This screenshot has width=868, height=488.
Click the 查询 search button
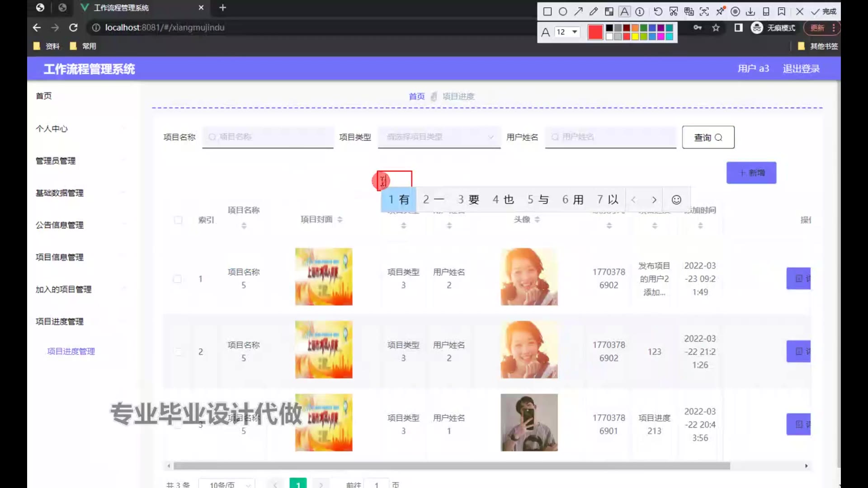click(x=708, y=137)
